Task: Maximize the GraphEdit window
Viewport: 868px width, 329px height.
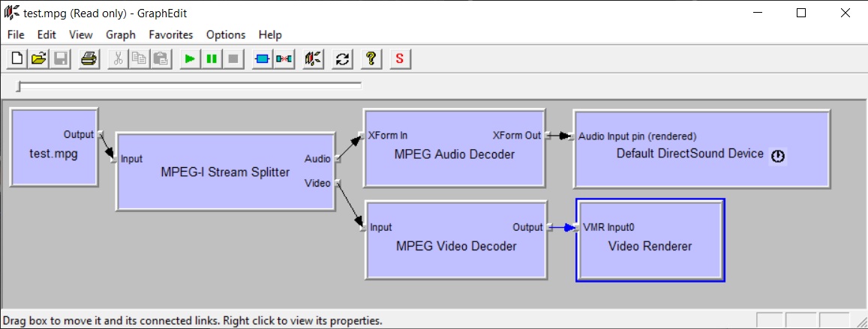Action: click(x=801, y=13)
